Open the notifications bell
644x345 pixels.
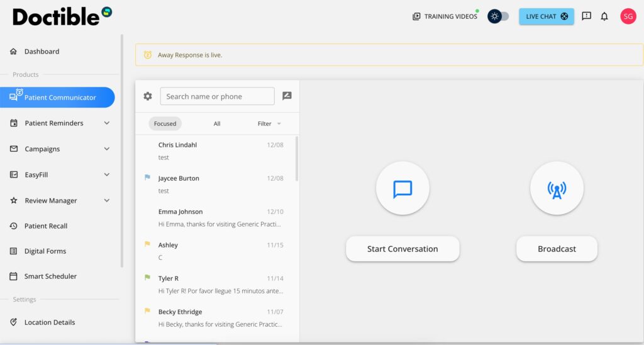[604, 16]
